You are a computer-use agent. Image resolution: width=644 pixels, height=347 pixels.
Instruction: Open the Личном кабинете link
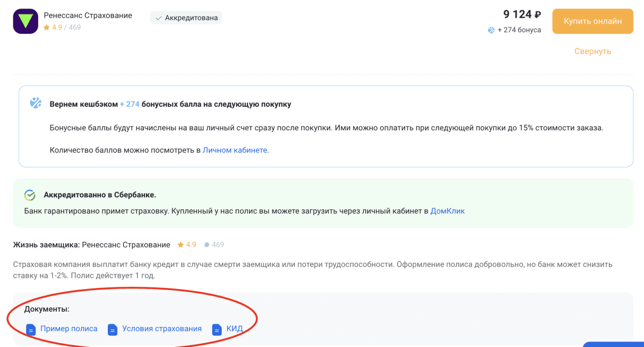235,150
